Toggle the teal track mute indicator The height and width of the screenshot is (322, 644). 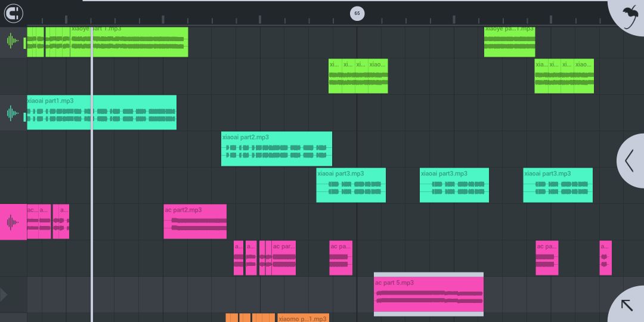[x=24, y=117]
